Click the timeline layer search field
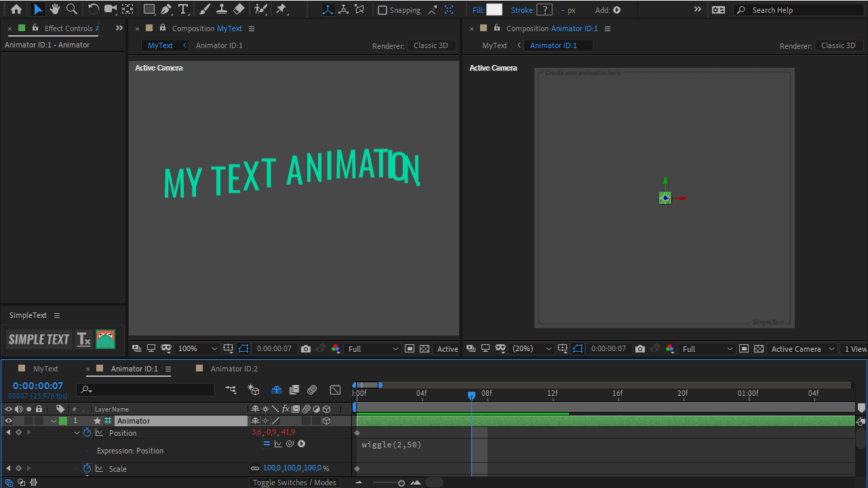Screen dimensions: 868x488 [x=145, y=390]
